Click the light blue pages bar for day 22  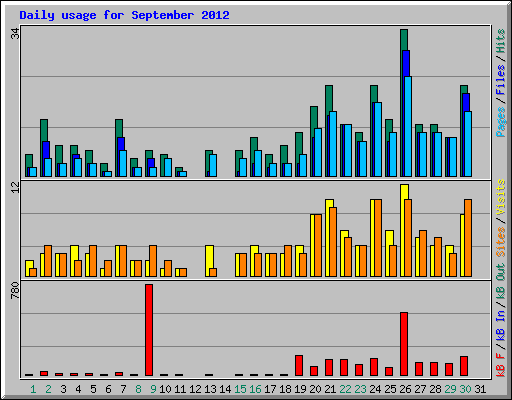[x=348, y=151]
